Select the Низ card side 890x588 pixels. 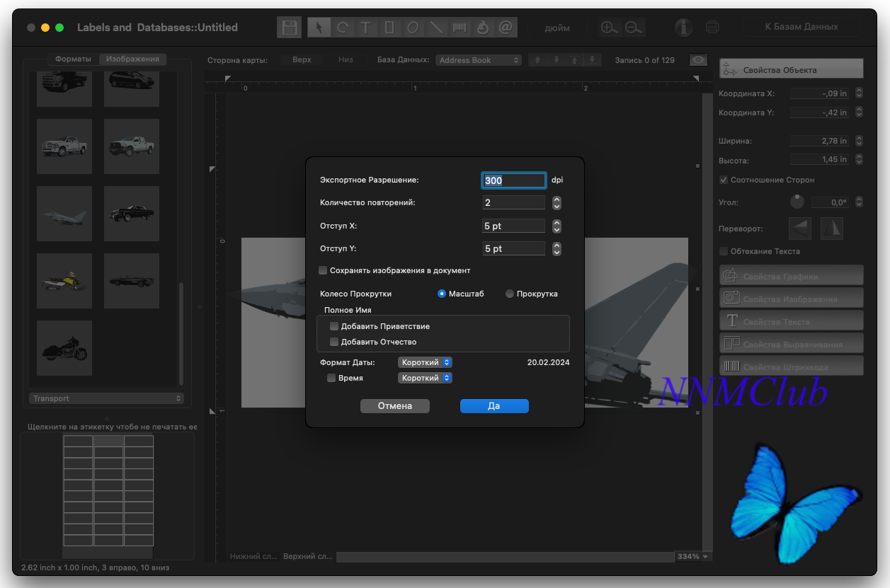[346, 60]
